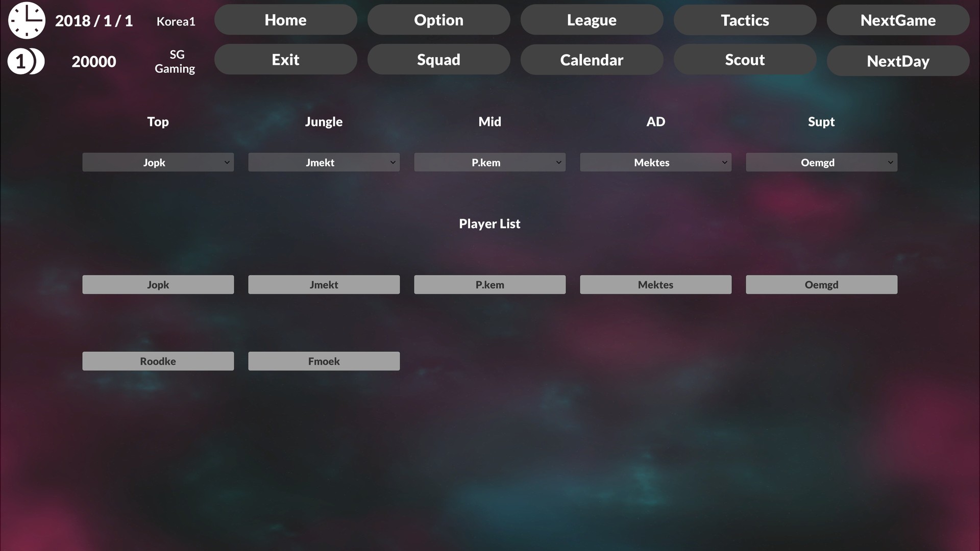
Task: Open the Squad management screen
Action: (438, 60)
